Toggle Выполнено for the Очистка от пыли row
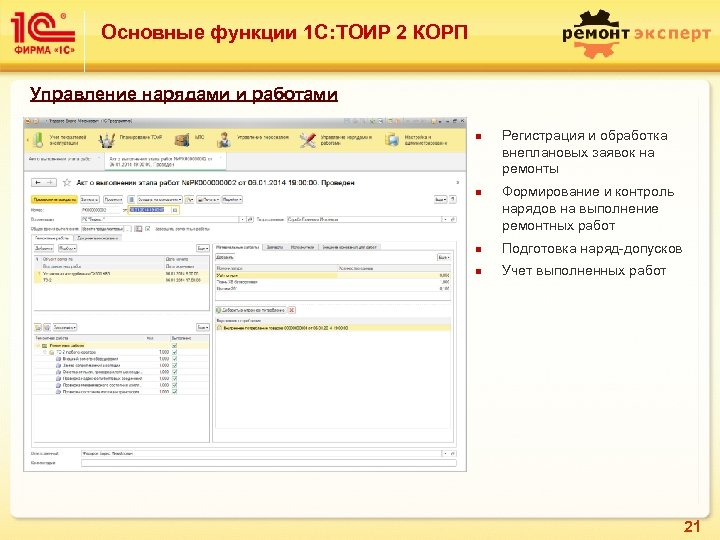720x540 pixels. (174, 372)
